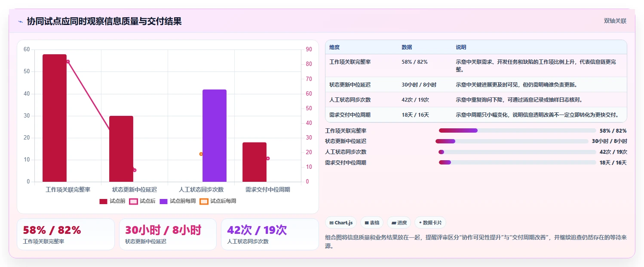Click the pink line point above 工作项关联完整率
The image size is (644, 267).
(68, 62)
